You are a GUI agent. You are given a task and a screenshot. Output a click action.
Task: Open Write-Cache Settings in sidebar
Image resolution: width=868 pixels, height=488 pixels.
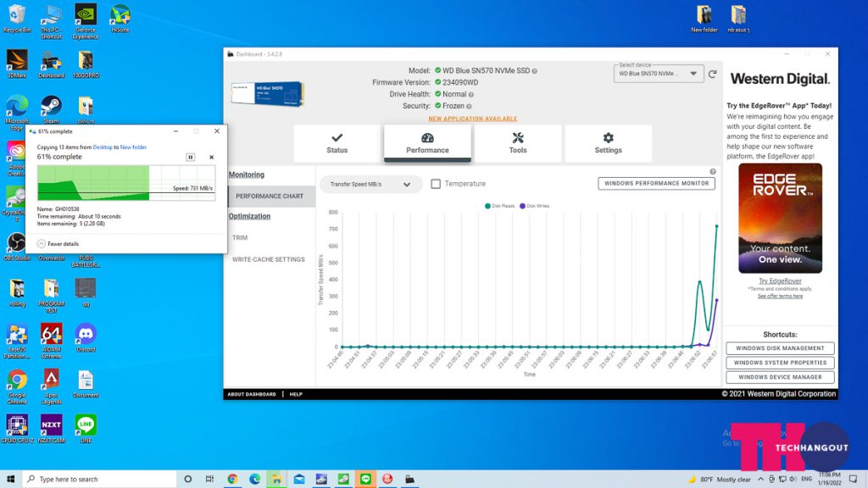coord(269,259)
